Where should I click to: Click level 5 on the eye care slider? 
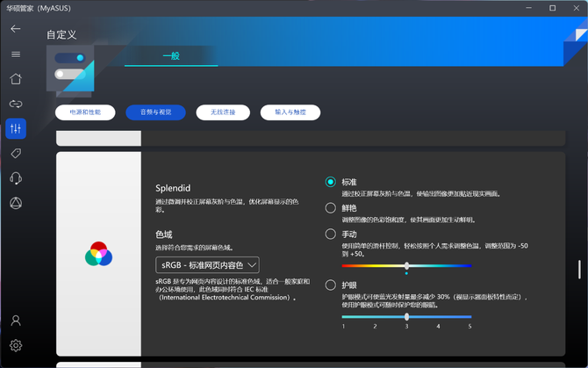470,327
